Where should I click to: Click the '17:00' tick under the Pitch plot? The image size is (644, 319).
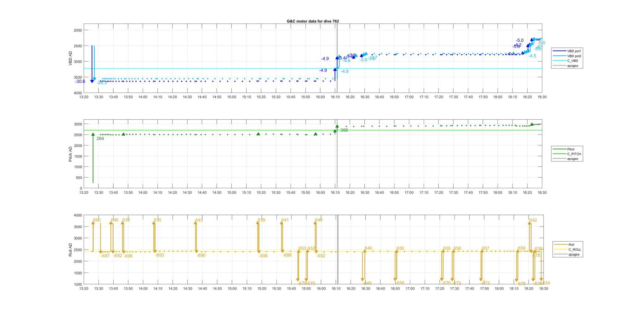[x=408, y=193]
